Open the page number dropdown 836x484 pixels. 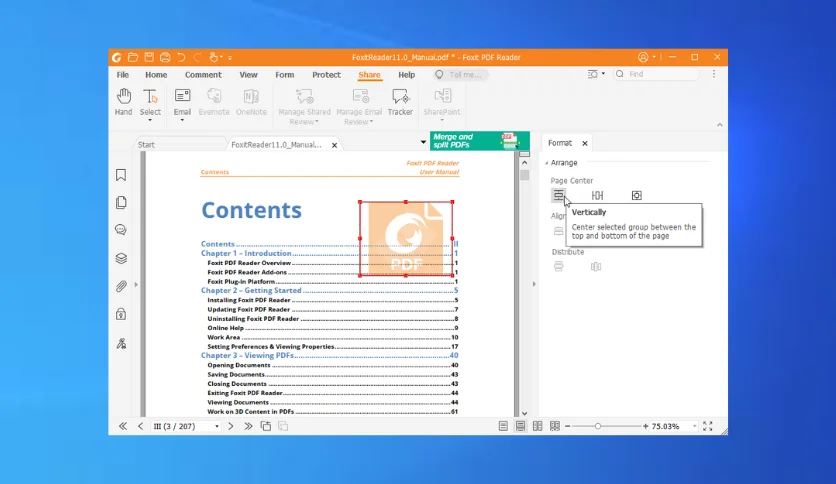tap(216, 426)
